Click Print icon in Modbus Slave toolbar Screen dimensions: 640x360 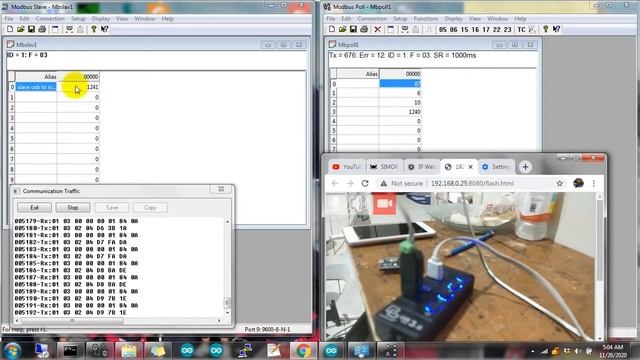pyautogui.click(x=42, y=29)
